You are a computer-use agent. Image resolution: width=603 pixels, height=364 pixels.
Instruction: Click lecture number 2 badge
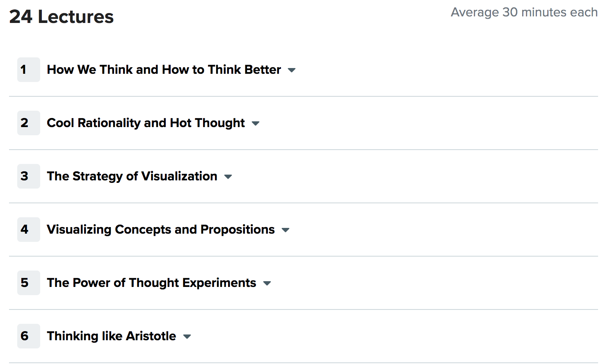tap(29, 123)
